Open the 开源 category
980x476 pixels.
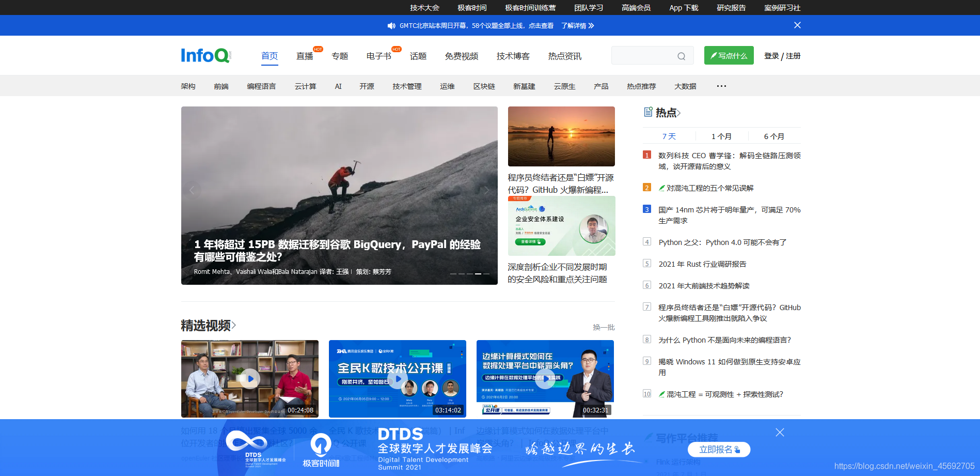point(367,86)
